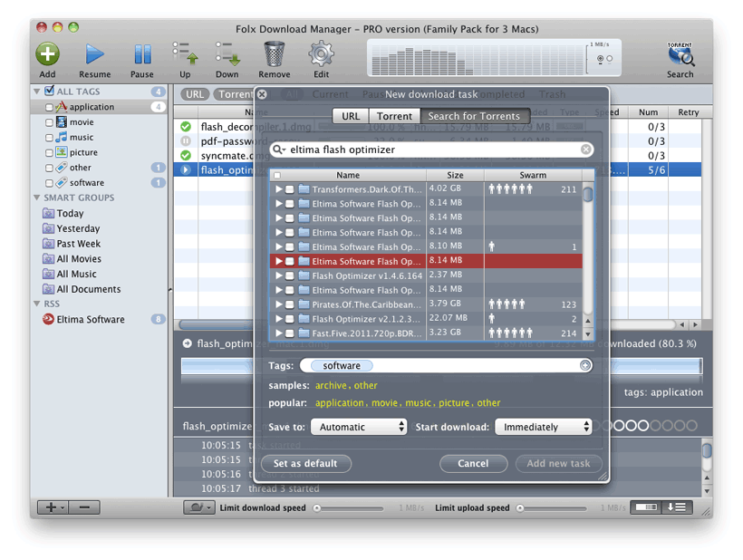Collapse the RSS section
The width and height of the screenshot is (743, 560).
36,304
